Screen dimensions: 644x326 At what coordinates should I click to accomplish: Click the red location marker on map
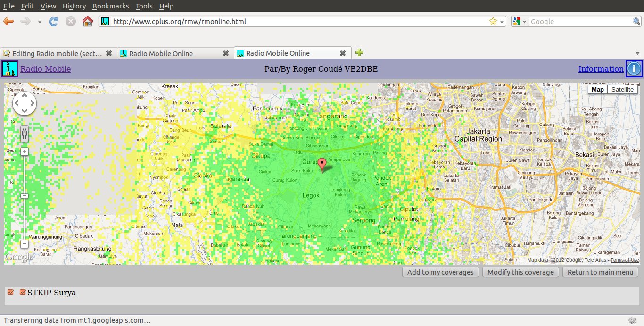tap(322, 165)
